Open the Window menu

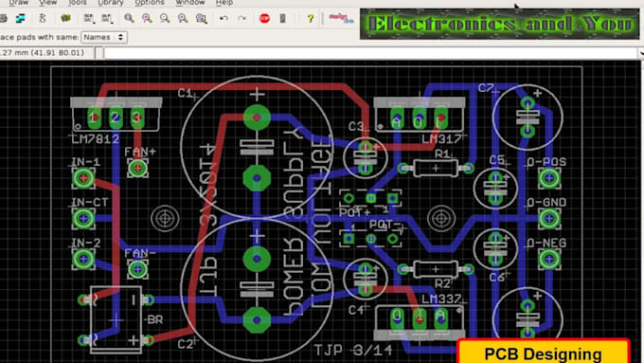[x=189, y=3]
